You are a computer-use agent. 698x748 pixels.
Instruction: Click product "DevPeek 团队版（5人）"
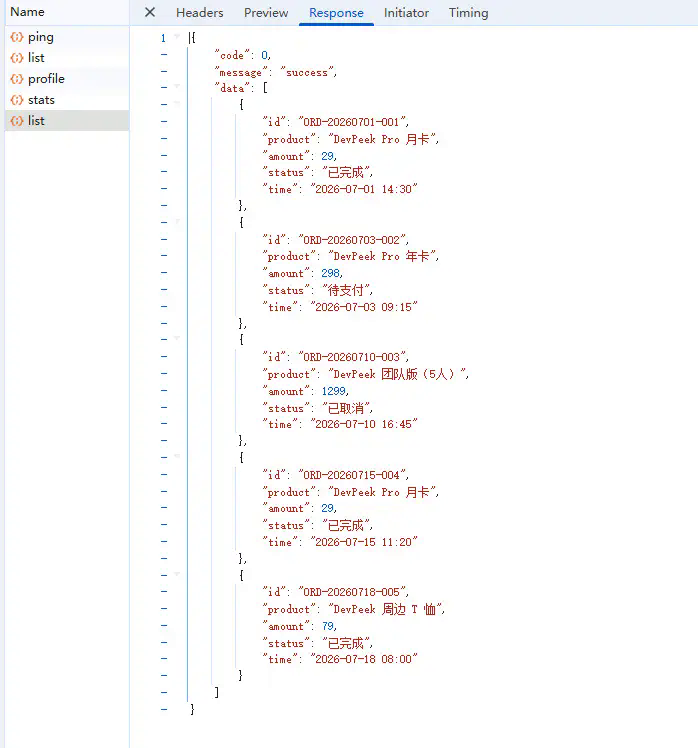(398, 374)
